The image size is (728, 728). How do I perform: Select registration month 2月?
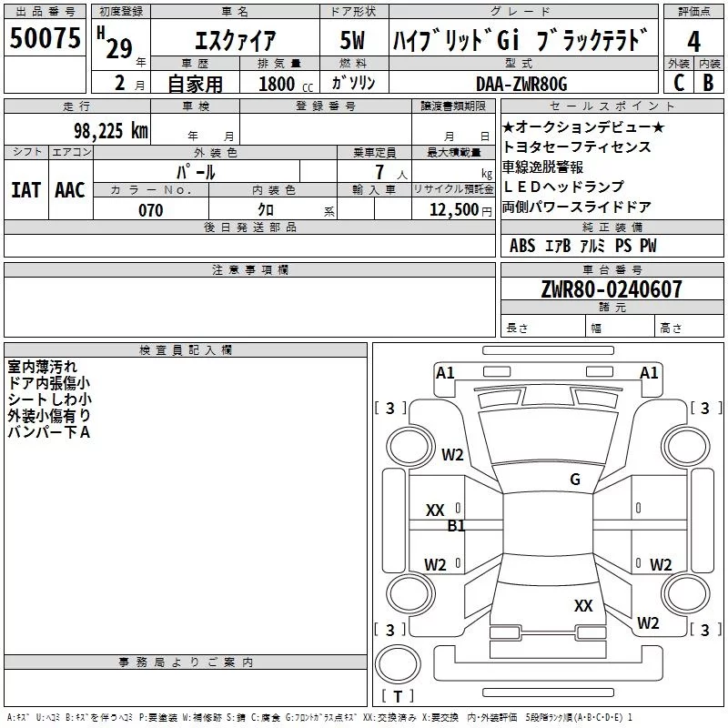[x=129, y=84]
